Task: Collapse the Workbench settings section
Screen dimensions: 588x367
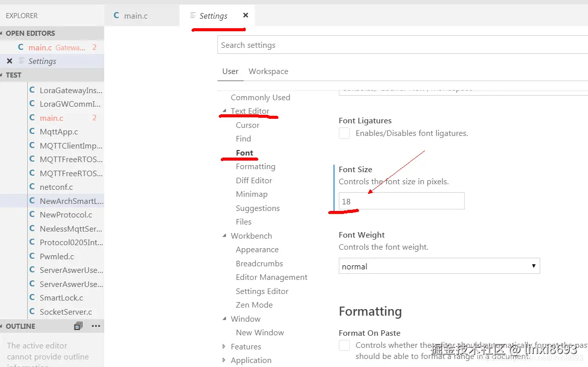Action: click(224, 236)
